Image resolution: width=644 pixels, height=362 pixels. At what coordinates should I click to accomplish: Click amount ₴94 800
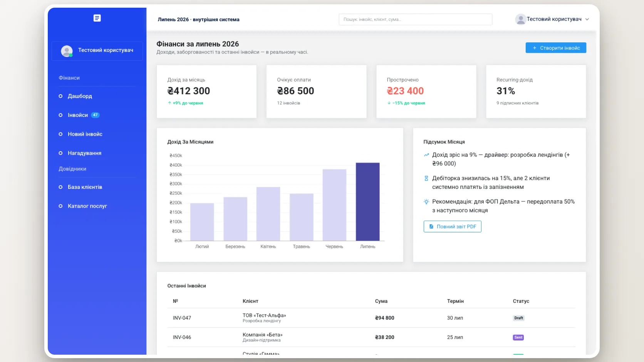coord(384,318)
